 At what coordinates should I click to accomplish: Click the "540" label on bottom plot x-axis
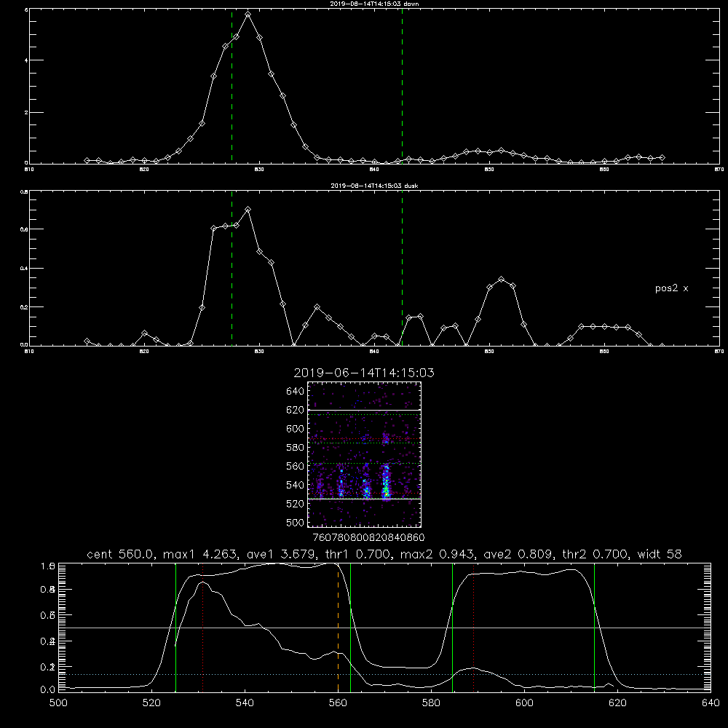click(245, 703)
